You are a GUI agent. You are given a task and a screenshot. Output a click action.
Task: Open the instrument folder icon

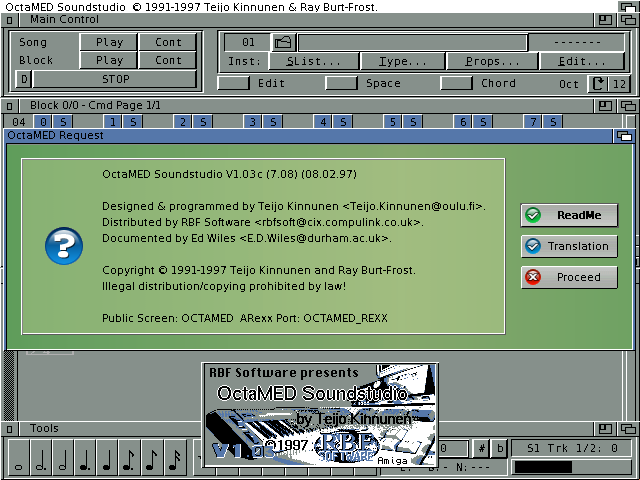(x=282, y=42)
